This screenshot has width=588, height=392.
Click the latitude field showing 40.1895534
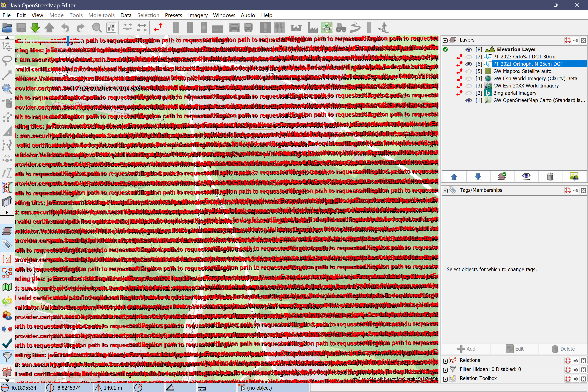pos(23,388)
